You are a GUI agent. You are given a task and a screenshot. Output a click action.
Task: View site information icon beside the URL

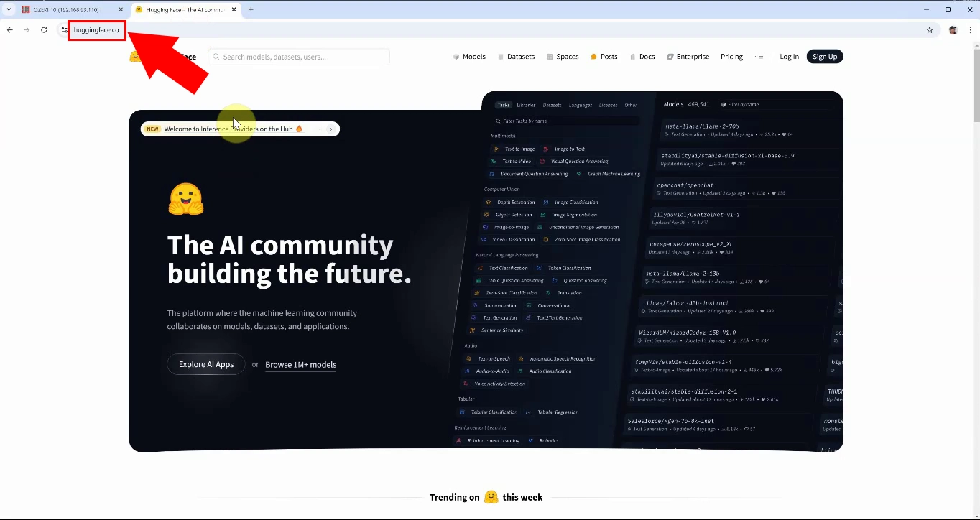(64, 30)
